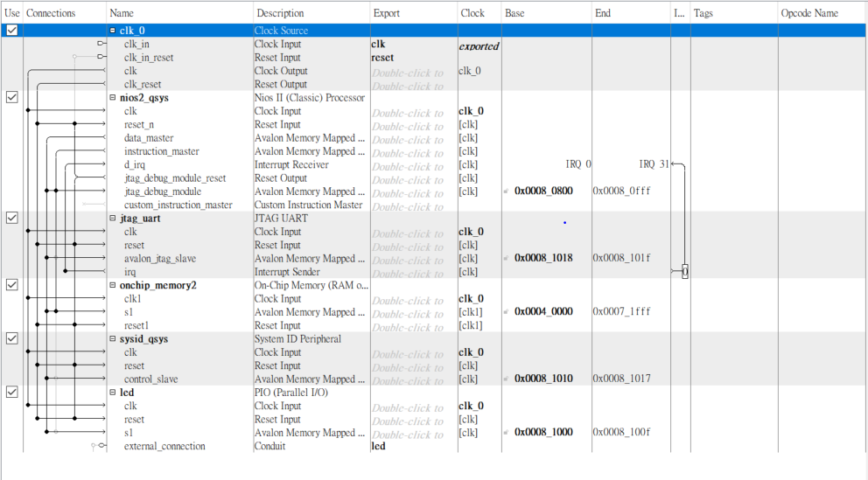The height and width of the screenshot is (480, 868).
Task: Collapse the nios2_qsys component tree
Action: tap(112, 97)
